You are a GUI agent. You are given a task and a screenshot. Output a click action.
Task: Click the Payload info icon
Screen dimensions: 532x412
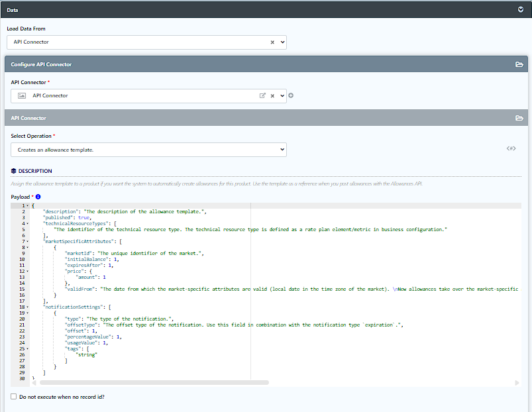point(38,197)
